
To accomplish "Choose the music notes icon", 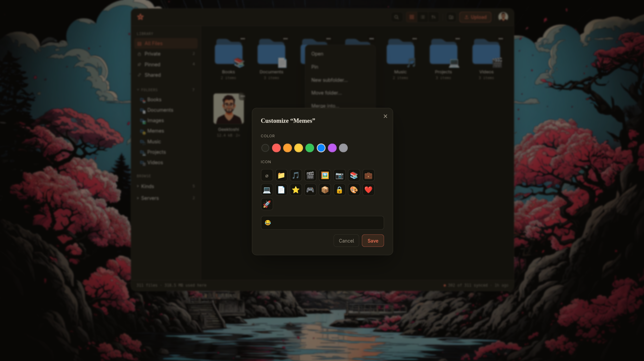I will point(296,175).
